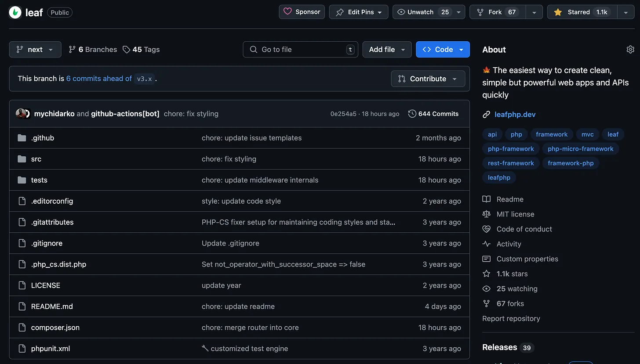This screenshot has height=364, width=640.
Task: Open the .gitignore file
Action: click(x=47, y=243)
